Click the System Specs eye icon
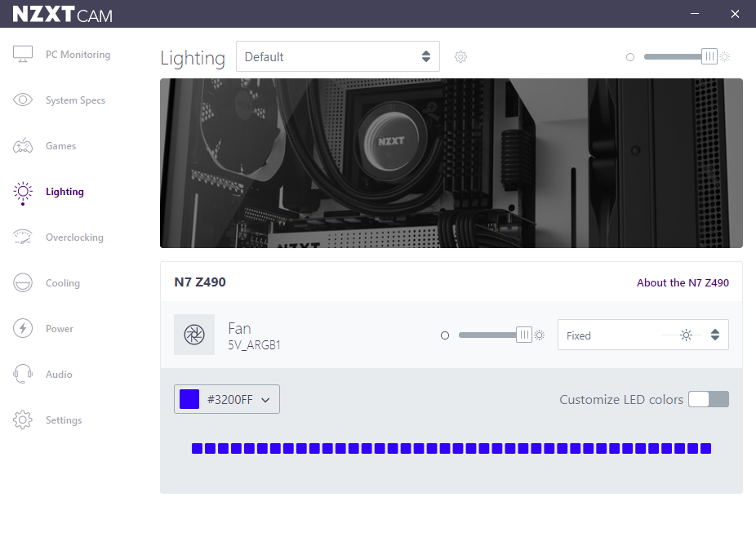Screen dimensions: 756x546 (x=23, y=100)
